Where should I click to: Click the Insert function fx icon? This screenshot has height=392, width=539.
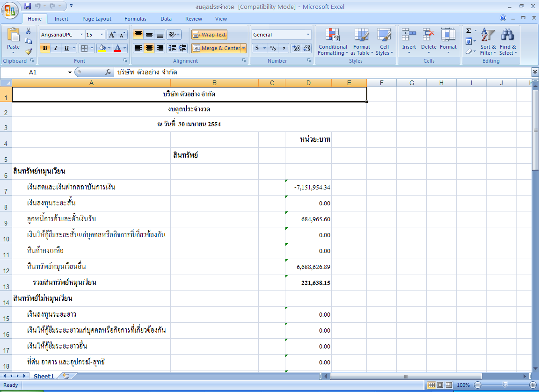(x=108, y=73)
